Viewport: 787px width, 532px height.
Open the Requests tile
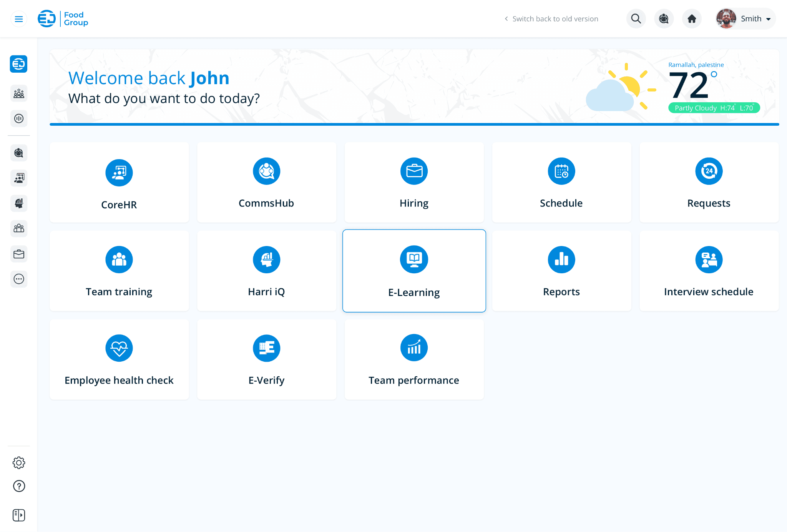click(709, 183)
